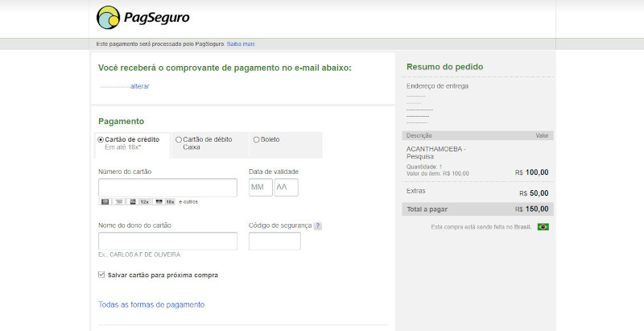This screenshot has width=644, height=331.
Task: Click the 12x installment badge
Action: [144, 201]
